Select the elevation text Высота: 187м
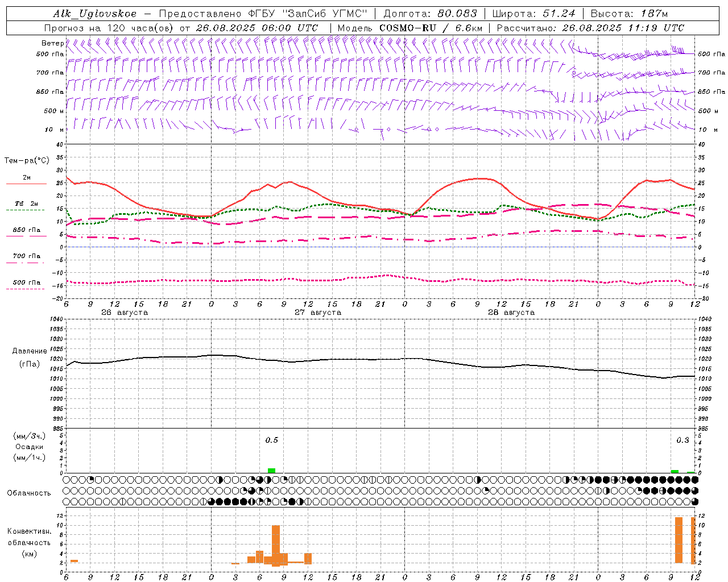Image resolution: width=728 pixels, height=582 pixels. tap(629, 14)
